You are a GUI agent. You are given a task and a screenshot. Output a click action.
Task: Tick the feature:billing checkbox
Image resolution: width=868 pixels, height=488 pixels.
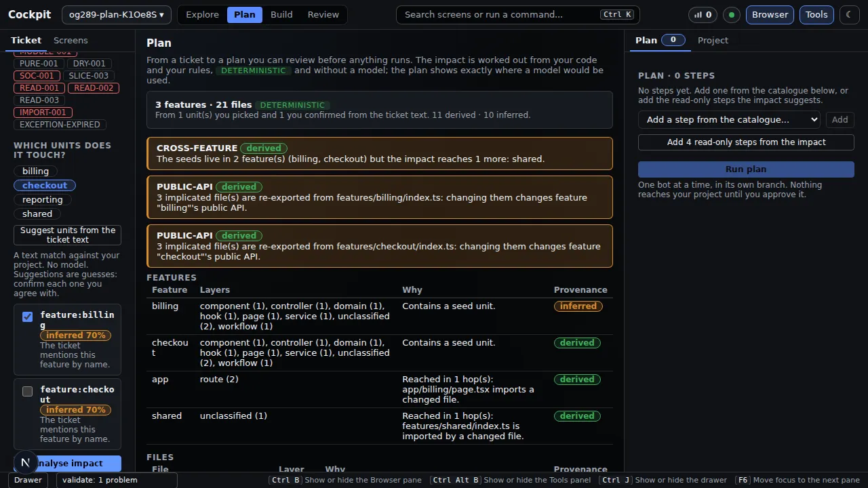tap(27, 317)
